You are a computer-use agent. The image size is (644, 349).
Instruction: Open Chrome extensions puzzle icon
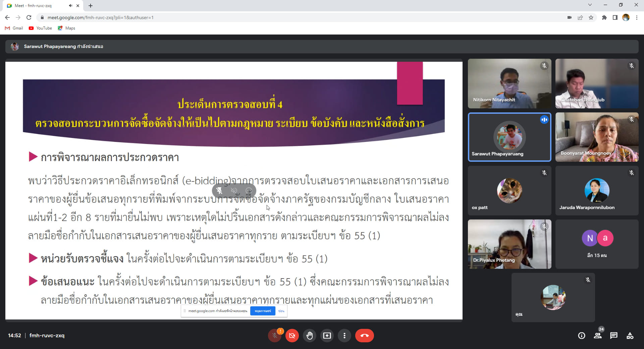604,17
